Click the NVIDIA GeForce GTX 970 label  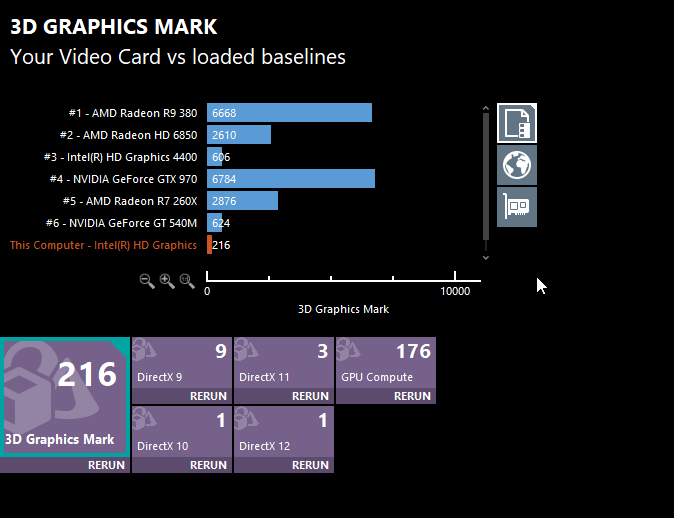123,179
